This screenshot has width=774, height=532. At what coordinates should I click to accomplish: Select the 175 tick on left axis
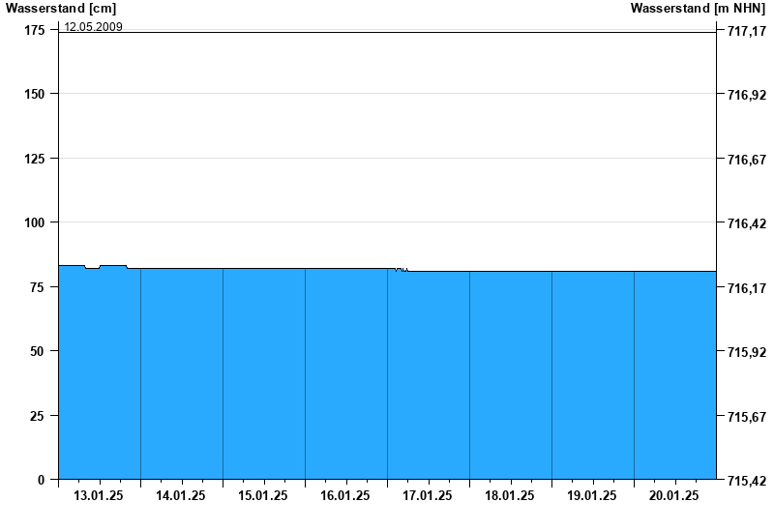point(34,30)
